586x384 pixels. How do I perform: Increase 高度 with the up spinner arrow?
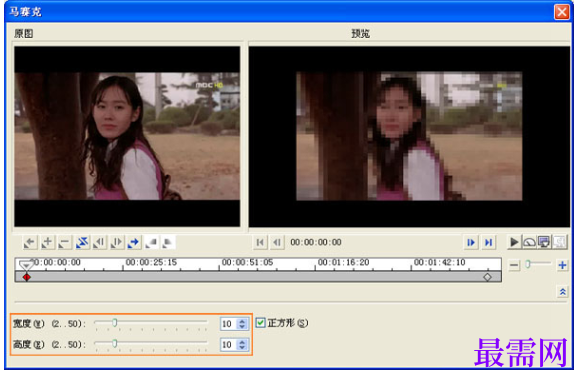(242, 342)
